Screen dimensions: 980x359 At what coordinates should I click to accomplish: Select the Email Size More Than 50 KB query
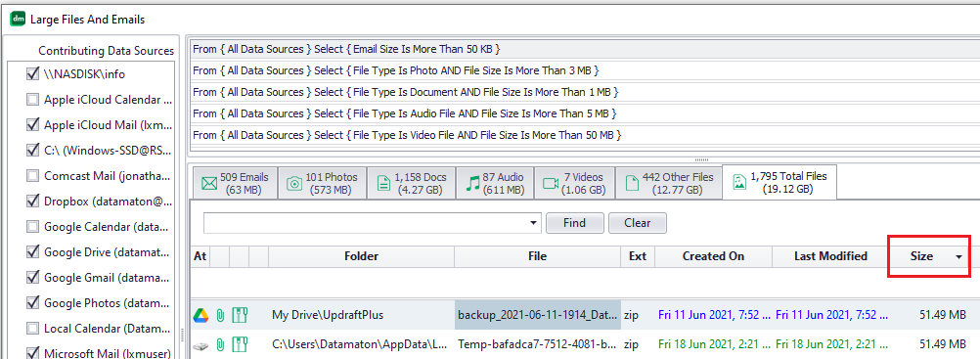[x=584, y=49]
